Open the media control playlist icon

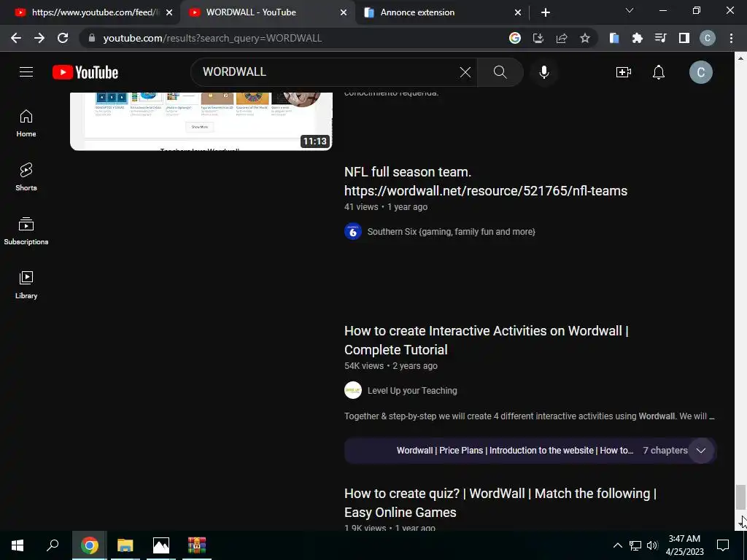coord(661,38)
